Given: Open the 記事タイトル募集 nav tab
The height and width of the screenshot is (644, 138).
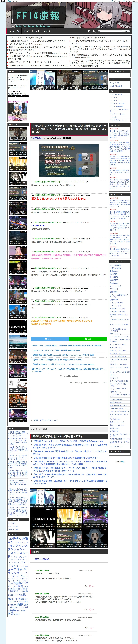Looking at the screenshot, I should tap(32, 31).
